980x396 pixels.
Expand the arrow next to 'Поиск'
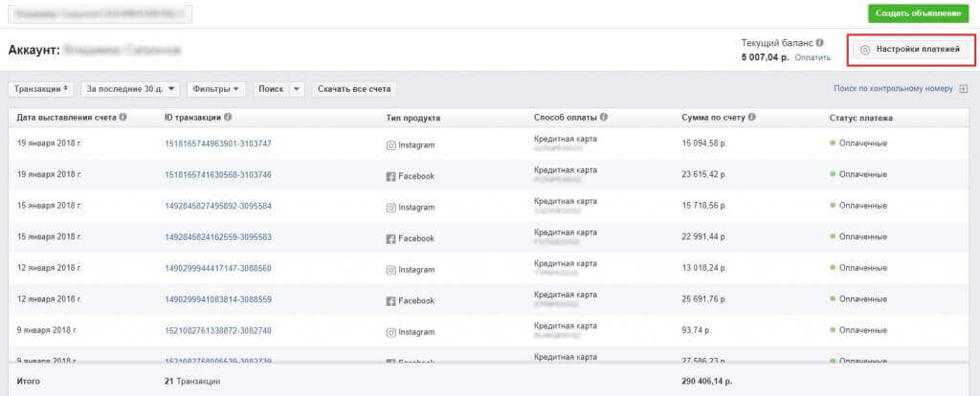coord(297,89)
